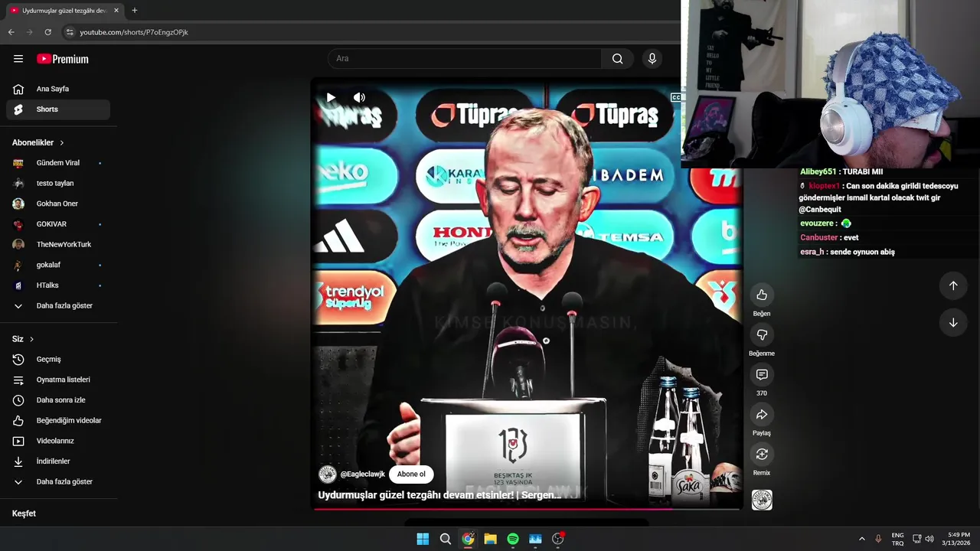Image resolution: width=980 pixels, height=551 pixels.
Task: Close the Uydurmuşlar güzel tezgâhı tab
Action: click(x=116, y=11)
